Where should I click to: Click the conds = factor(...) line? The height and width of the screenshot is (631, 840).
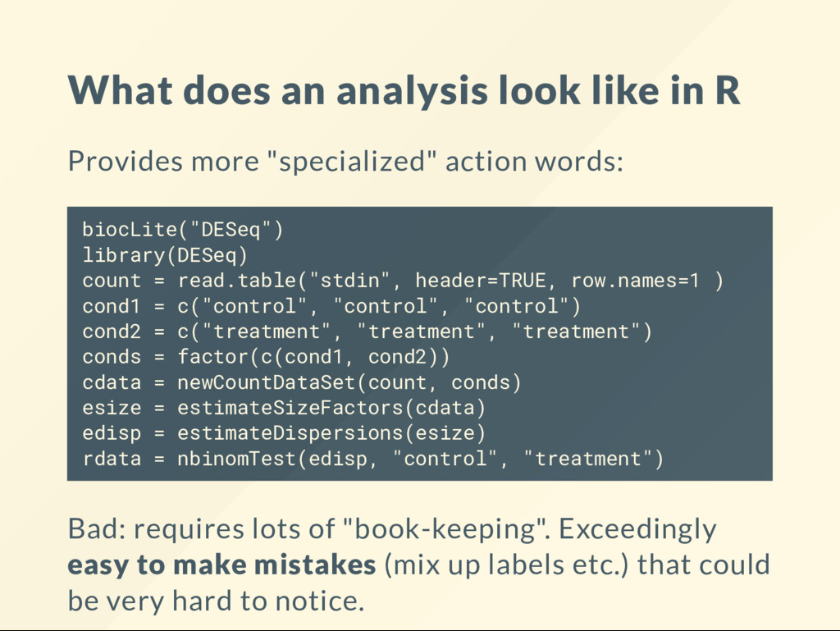(267, 357)
